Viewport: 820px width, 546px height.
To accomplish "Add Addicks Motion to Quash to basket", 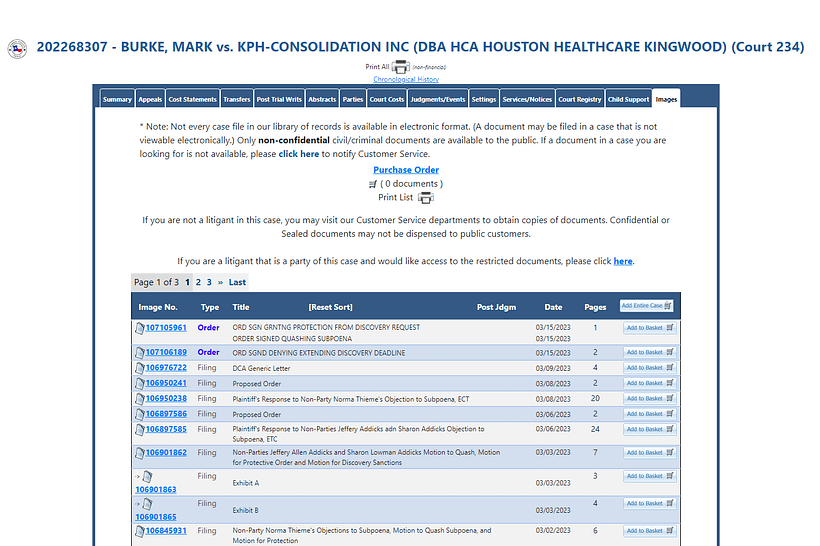I will 650,453.
